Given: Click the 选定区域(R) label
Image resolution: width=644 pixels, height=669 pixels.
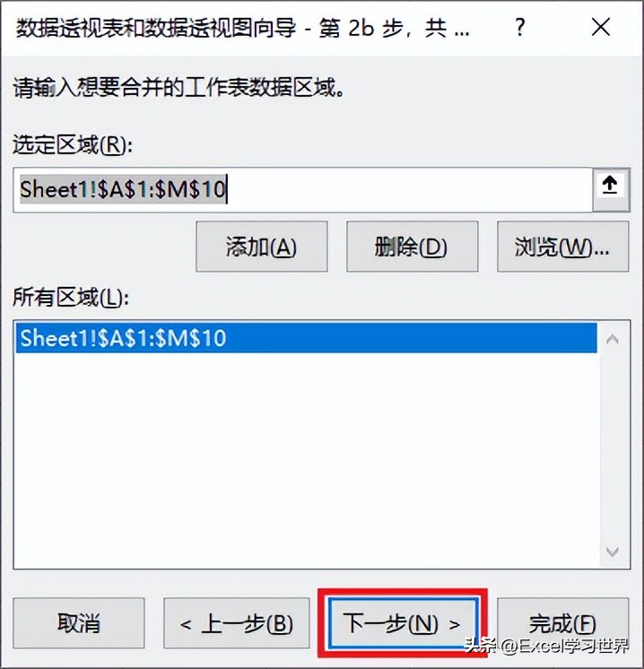Looking at the screenshot, I should click(x=73, y=145).
